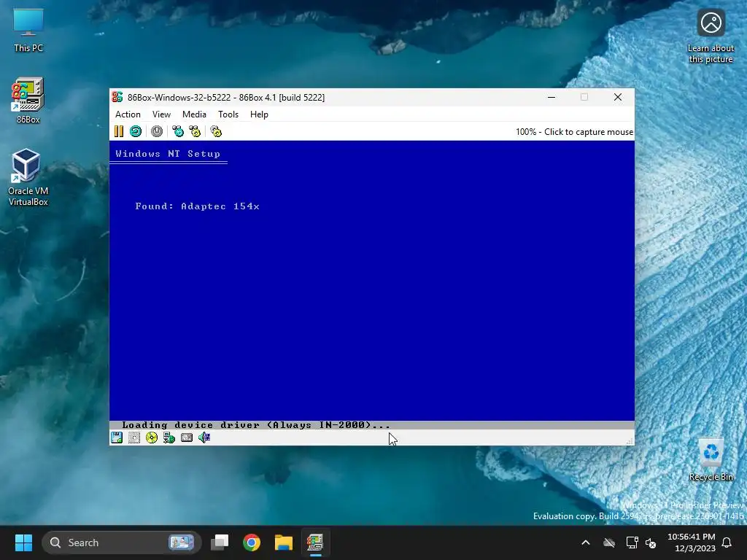This screenshot has height=560, width=747.
Task: Select the Recycle Bin desktop icon
Action: pos(711,461)
